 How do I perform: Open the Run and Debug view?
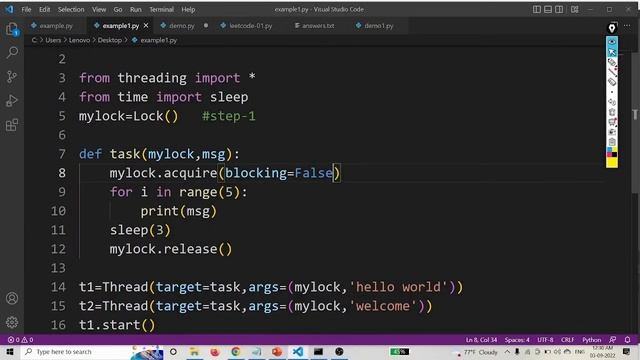pos(12,100)
